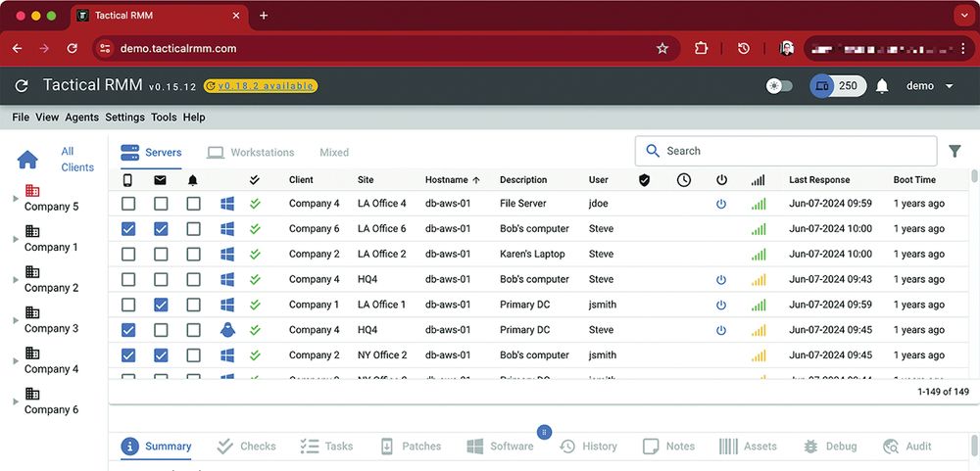Sort by the Last Response column header

819,180
